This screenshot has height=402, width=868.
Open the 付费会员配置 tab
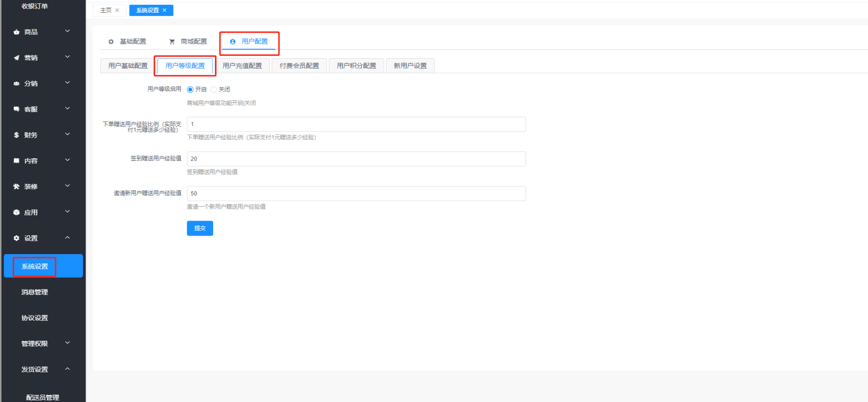pos(299,66)
